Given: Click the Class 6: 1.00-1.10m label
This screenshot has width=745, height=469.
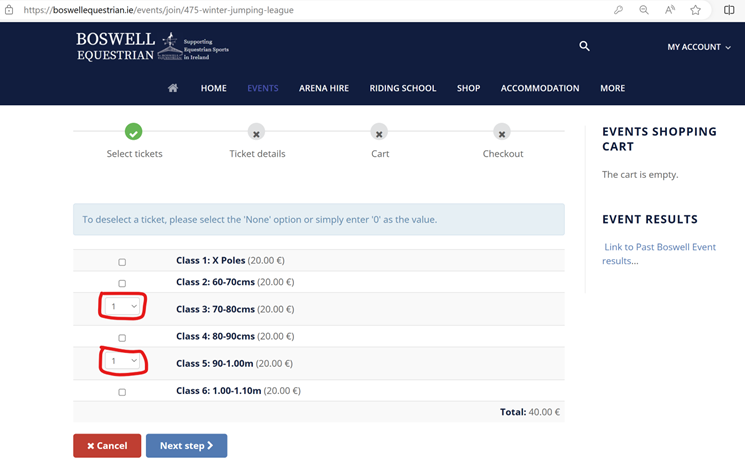Looking at the screenshot, I should click(x=219, y=391).
